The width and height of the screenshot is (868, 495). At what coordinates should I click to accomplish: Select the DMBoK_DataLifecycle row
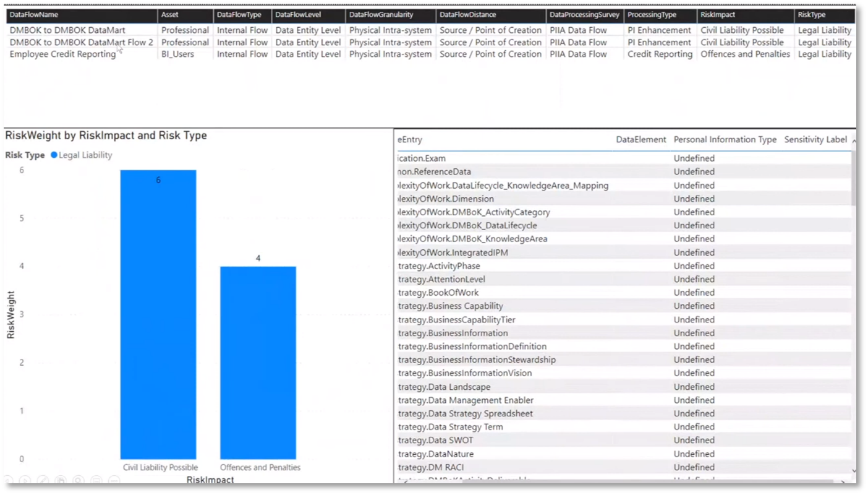(623, 225)
